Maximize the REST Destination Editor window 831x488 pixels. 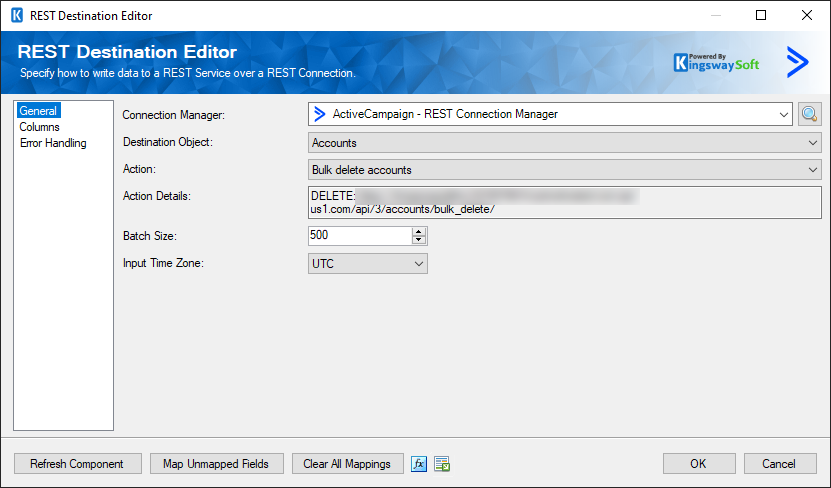coord(761,15)
